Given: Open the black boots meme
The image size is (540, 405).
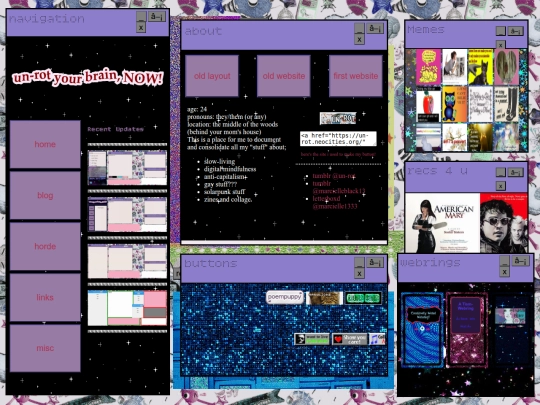Looking at the screenshot, I should 507,104.
